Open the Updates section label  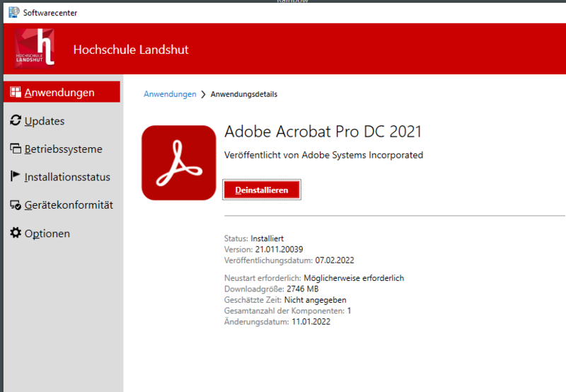pyautogui.click(x=45, y=121)
